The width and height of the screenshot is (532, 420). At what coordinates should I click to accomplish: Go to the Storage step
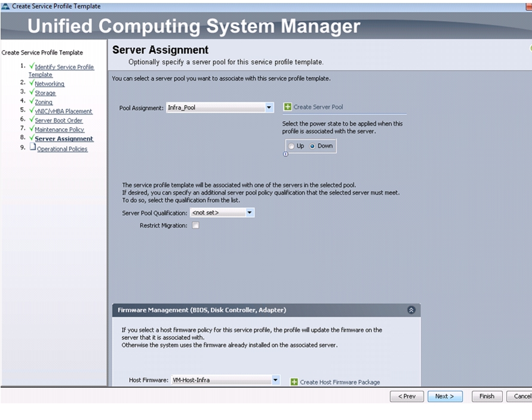[45, 92]
